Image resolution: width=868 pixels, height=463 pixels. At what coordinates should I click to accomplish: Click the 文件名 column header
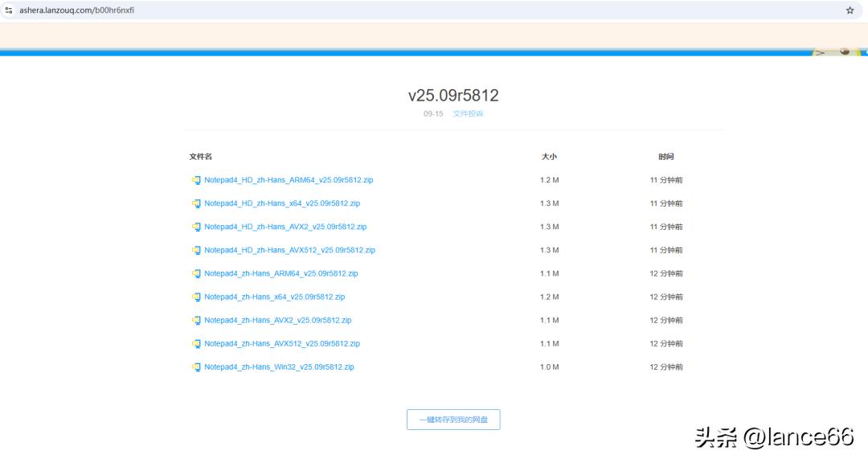(200, 157)
